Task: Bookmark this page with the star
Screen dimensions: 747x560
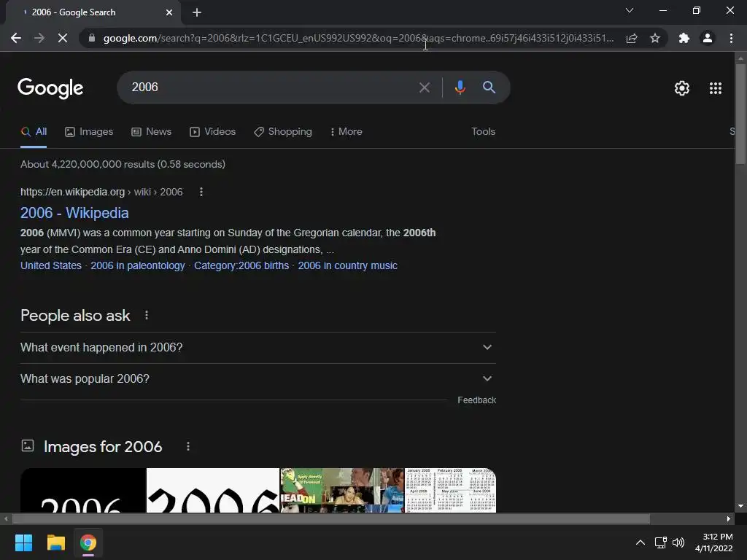Action: [655, 38]
